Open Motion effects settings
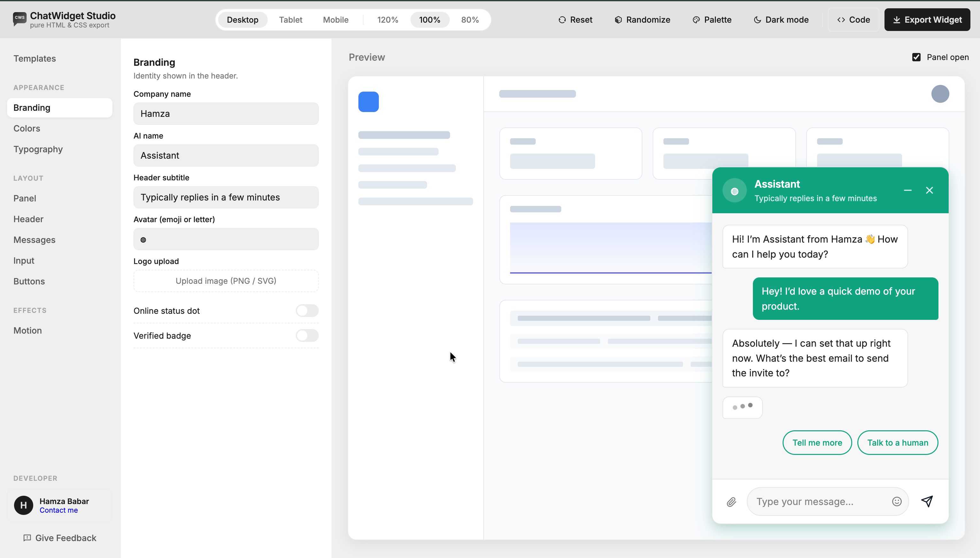The height and width of the screenshot is (558, 980). tap(59, 330)
